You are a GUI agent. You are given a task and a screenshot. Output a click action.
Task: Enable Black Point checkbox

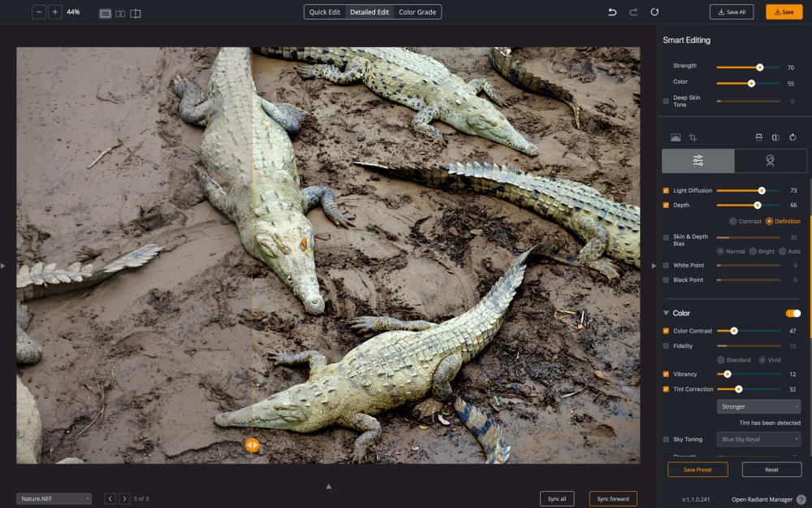click(666, 280)
